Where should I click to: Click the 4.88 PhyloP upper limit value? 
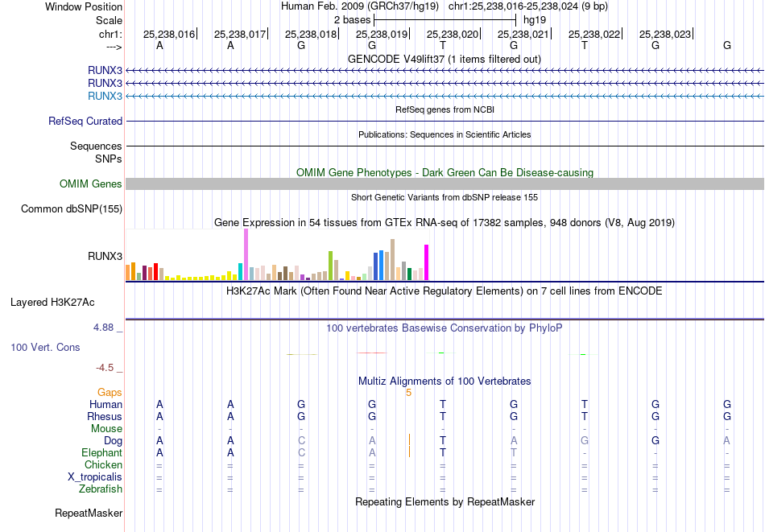pos(103,328)
